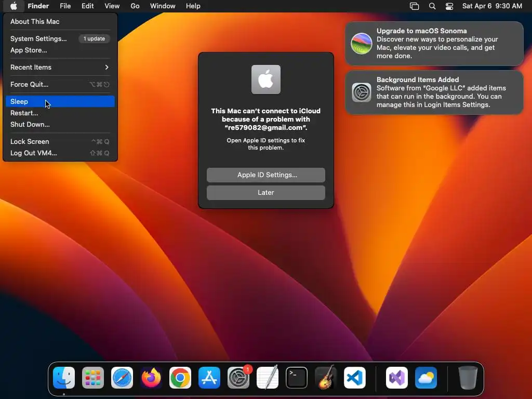Open System Settings… from the Apple menu
Screen dimensions: 532x399
tap(60, 38)
